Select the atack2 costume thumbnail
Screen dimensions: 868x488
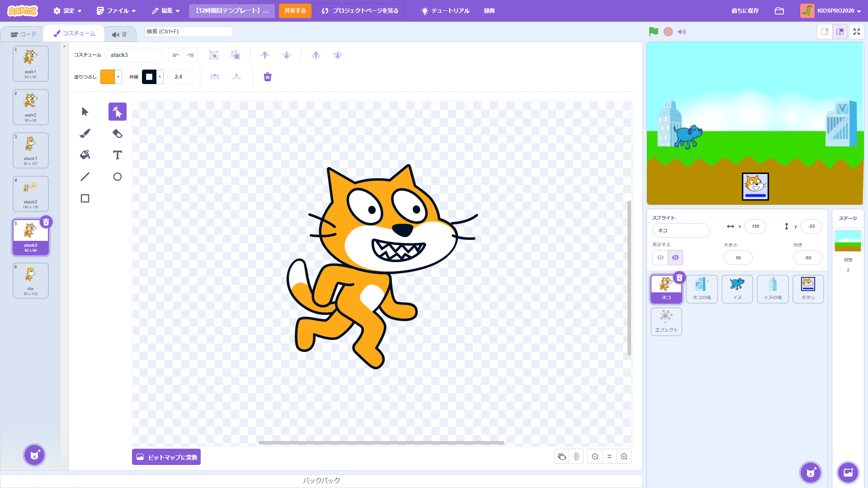pos(31,194)
